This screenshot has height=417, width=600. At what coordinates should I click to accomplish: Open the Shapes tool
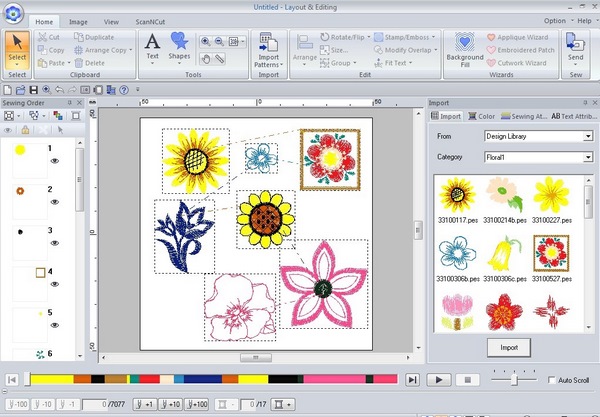(179, 49)
